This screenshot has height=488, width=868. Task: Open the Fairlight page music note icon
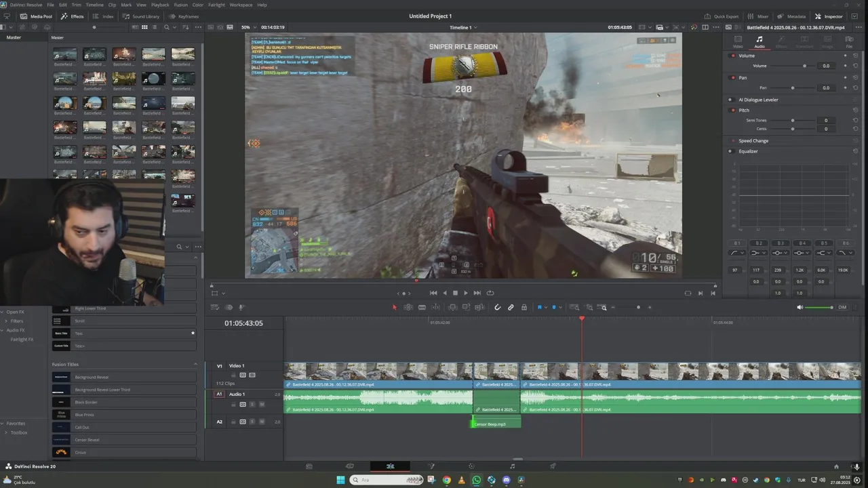[x=512, y=466]
